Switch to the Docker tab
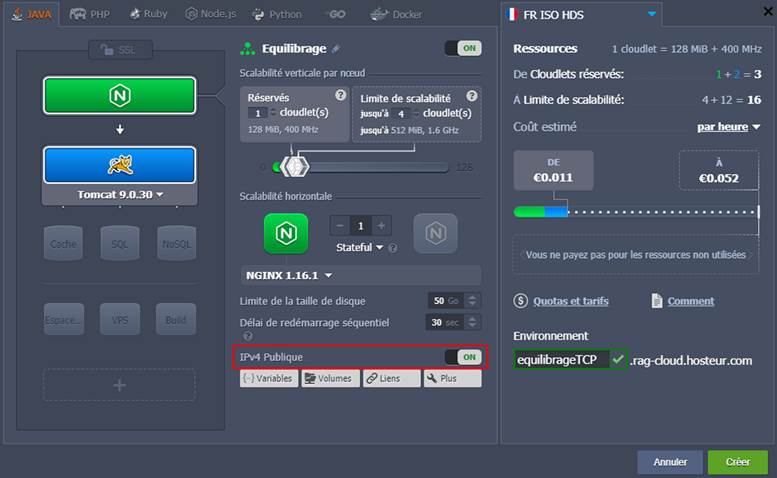 396,14
